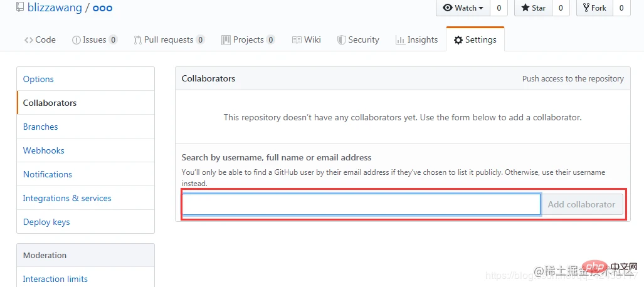Open Interaction limits under Moderation
Viewport: 644px width, 287px height.
55,279
